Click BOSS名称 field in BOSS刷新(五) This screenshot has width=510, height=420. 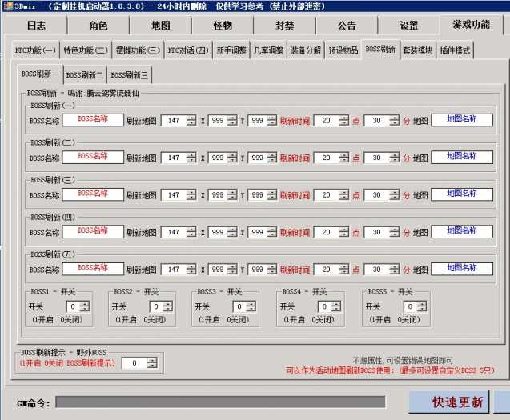[93, 270]
